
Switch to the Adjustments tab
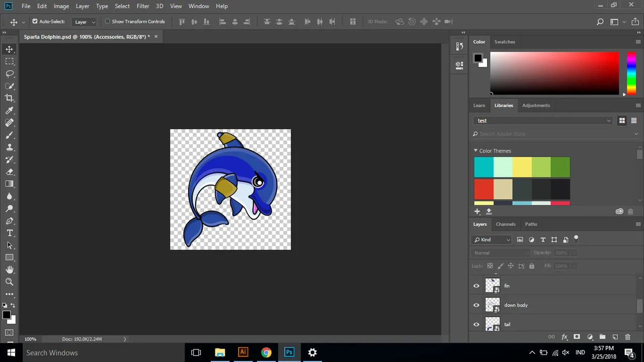pos(536,106)
